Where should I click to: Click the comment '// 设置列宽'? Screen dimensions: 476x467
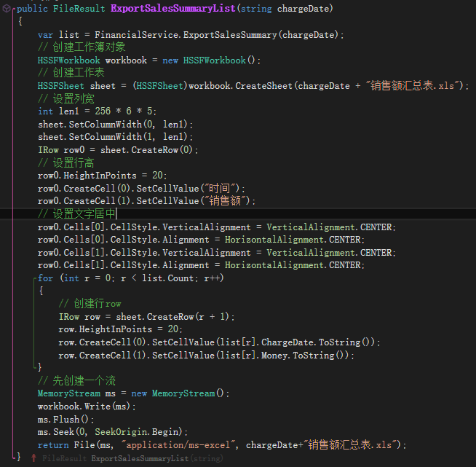tap(66, 99)
